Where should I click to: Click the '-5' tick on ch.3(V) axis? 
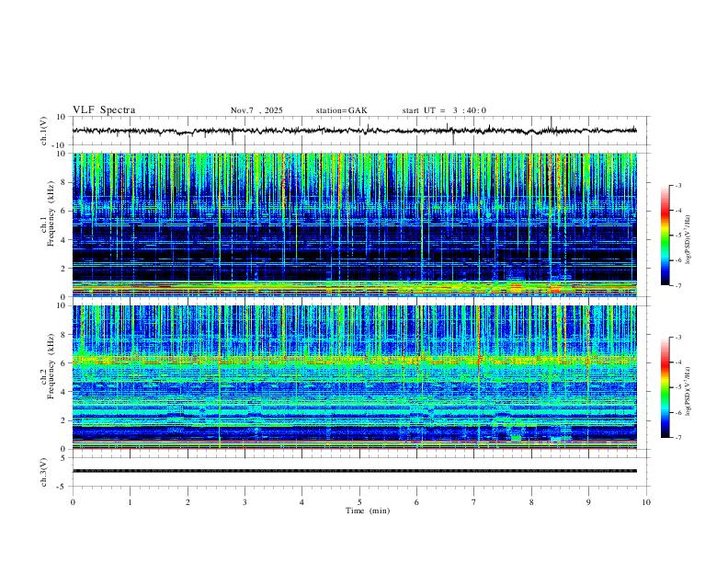tap(63, 487)
